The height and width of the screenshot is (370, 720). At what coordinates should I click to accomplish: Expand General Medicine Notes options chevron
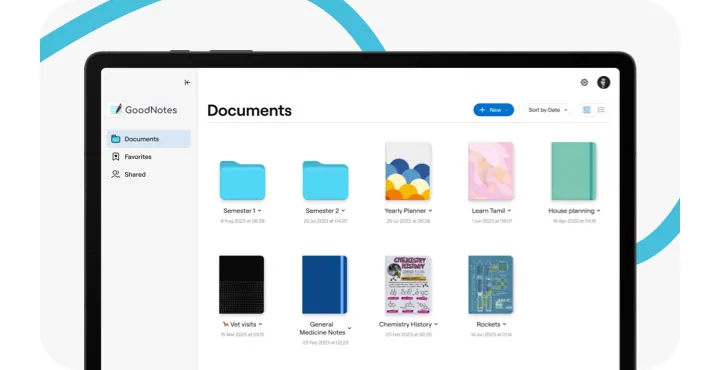tap(349, 328)
